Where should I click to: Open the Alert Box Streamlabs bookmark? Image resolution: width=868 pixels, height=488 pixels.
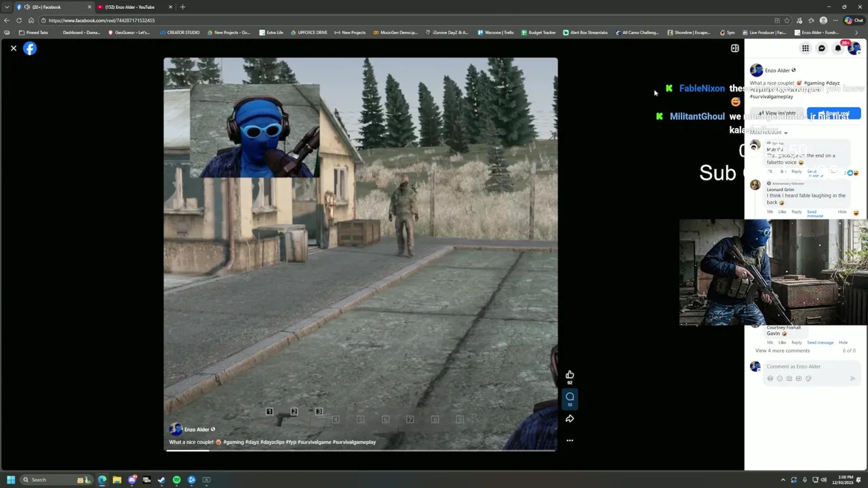(x=585, y=33)
